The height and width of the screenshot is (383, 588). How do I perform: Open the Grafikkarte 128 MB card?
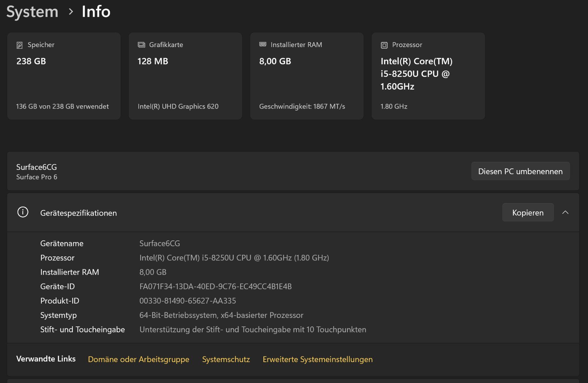pos(185,76)
